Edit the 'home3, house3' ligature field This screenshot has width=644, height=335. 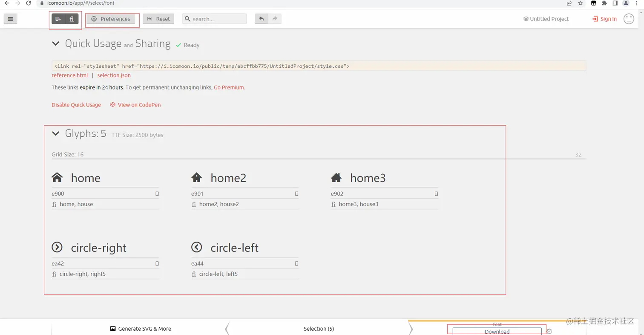coord(388,204)
